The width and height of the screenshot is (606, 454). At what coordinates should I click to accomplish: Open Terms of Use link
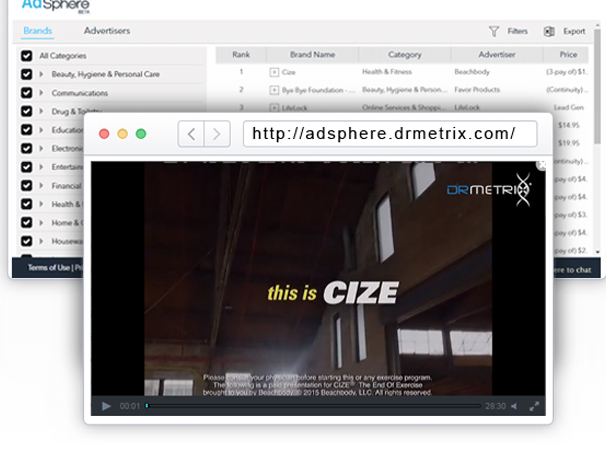[x=49, y=268]
